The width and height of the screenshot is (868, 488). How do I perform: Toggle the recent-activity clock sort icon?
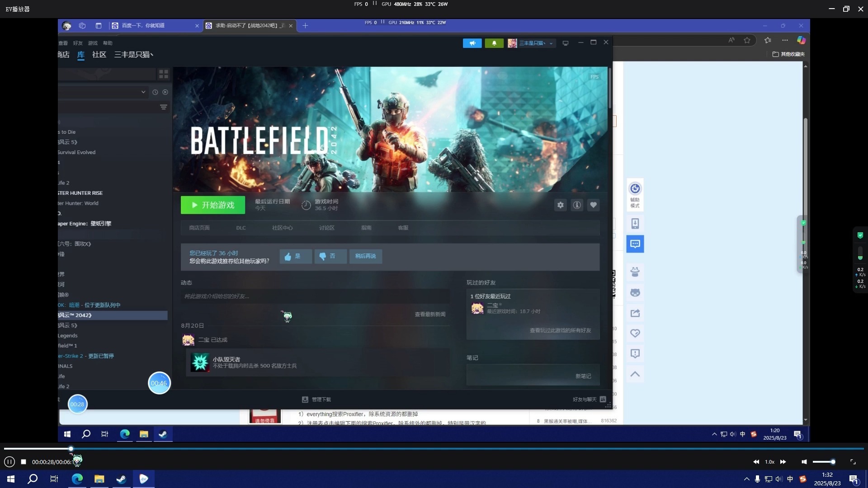(155, 92)
